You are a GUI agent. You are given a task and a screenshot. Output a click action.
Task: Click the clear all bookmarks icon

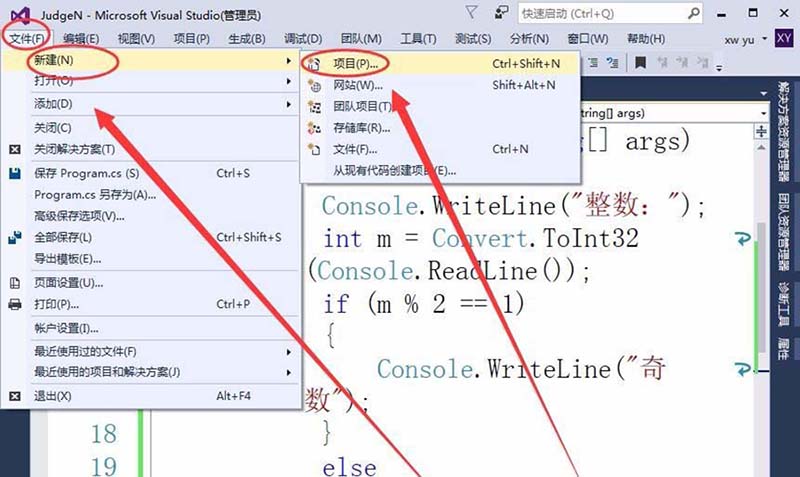pyautogui.click(x=703, y=63)
